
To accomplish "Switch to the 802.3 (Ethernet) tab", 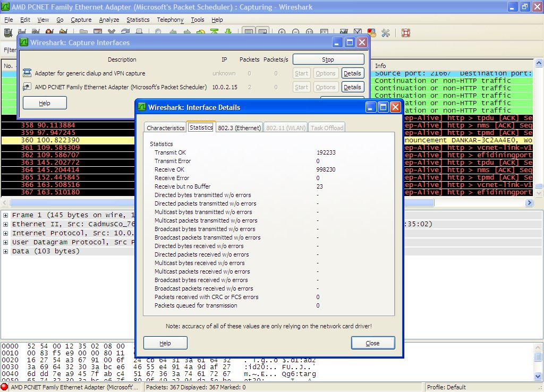I will click(x=240, y=127).
